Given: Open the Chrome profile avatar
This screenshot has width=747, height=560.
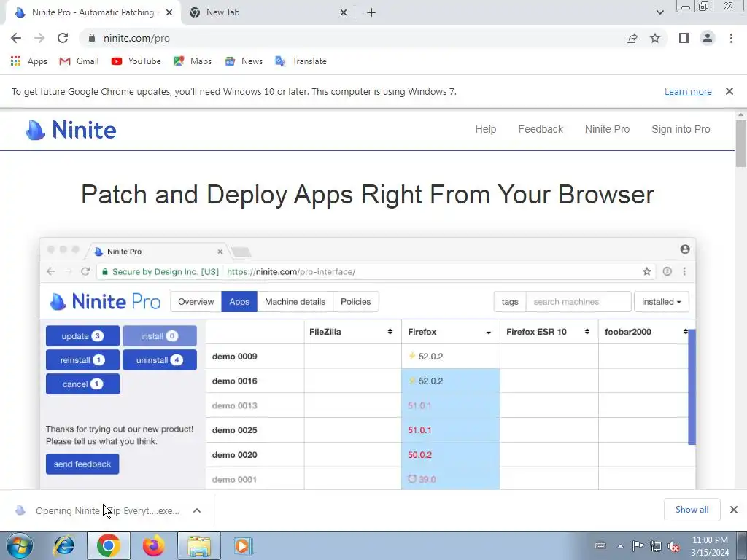Looking at the screenshot, I should (x=708, y=38).
